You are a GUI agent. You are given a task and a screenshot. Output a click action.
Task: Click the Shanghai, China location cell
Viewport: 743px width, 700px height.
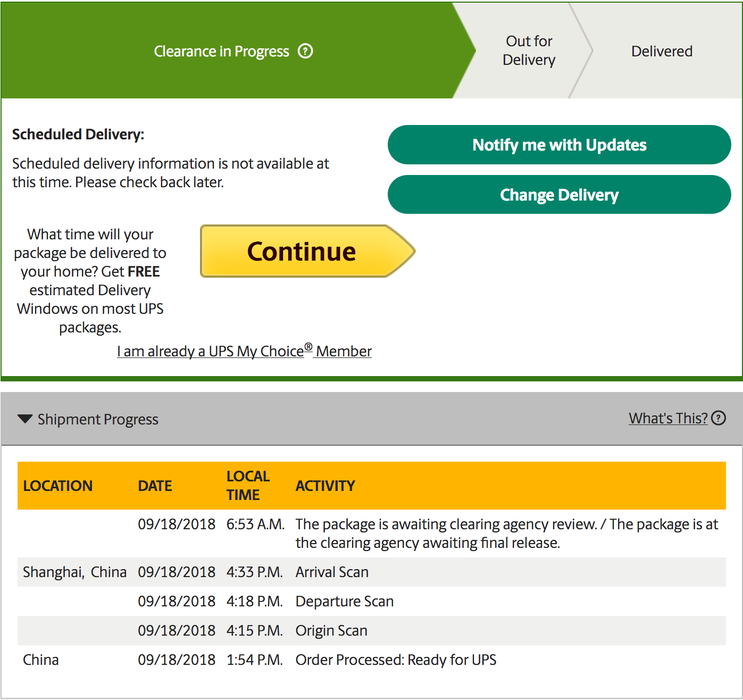pos(74,572)
